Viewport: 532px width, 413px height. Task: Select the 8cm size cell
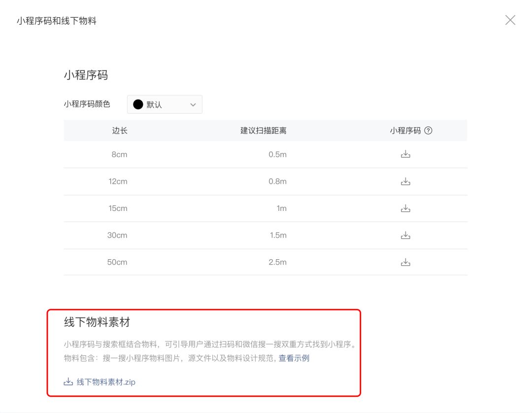pyautogui.click(x=119, y=154)
